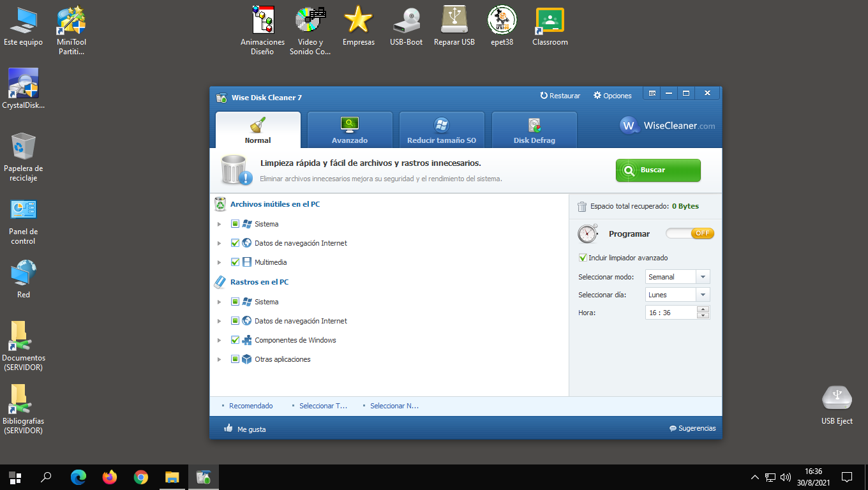Toggle Datos de navegación Internet under Rastros
868x490 pixels.
point(235,321)
